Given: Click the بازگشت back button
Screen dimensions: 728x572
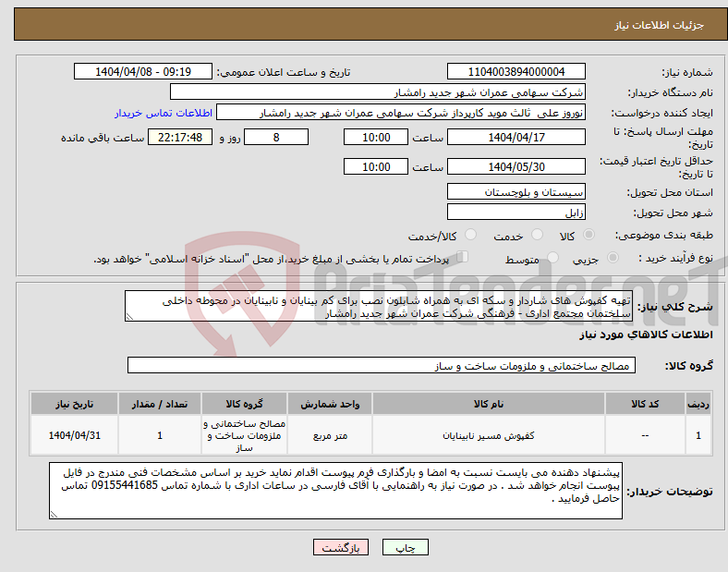Looking at the screenshot, I should tap(341, 547).
